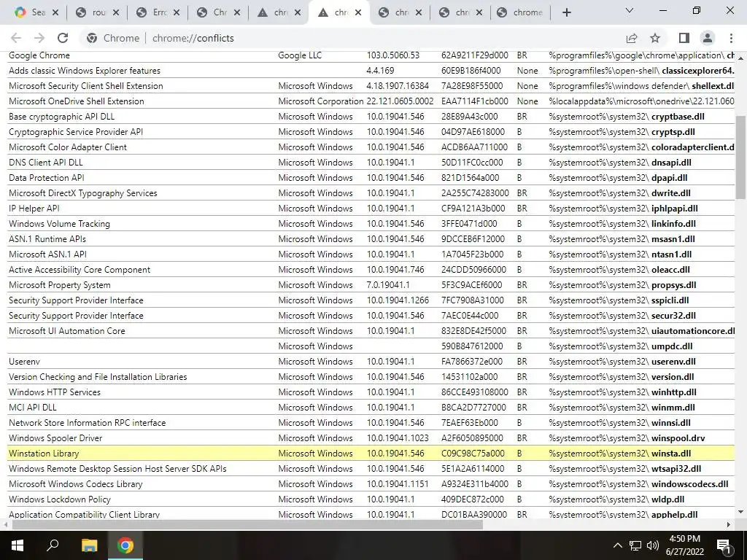Viewport: 747px width, 560px height.
Task: Switch to the last 'chrome' tab
Action: click(x=520, y=12)
